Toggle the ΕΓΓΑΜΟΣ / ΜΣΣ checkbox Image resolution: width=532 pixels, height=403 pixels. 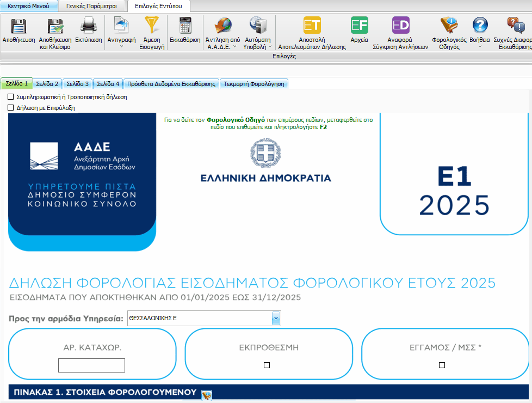click(x=442, y=365)
